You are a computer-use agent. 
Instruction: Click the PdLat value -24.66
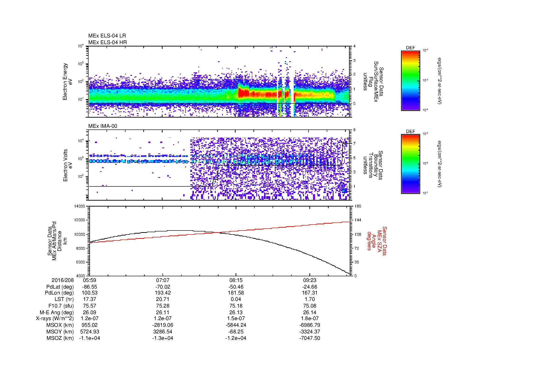click(x=310, y=287)
